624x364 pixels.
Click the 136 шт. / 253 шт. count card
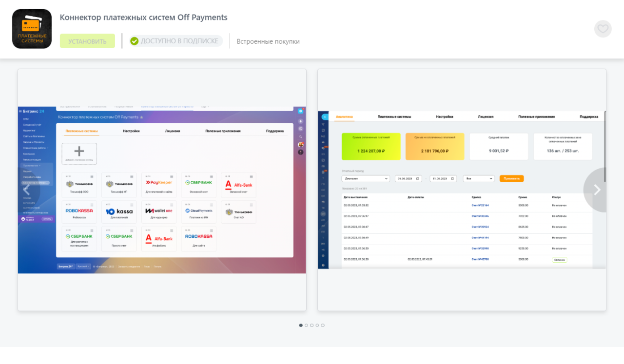pyautogui.click(x=563, y=147)
